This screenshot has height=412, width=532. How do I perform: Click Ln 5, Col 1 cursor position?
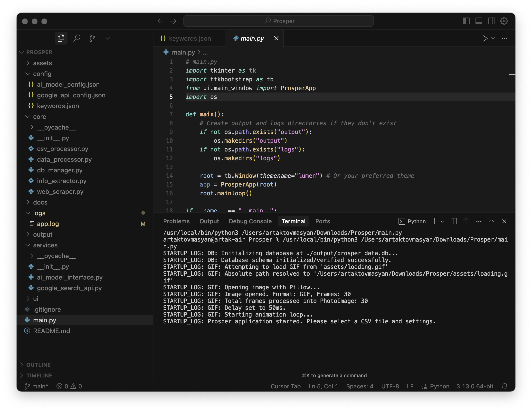(x=323, y=386)
